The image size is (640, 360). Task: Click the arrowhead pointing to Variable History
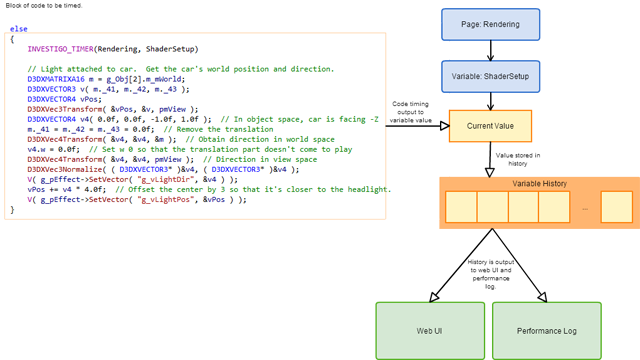(x=490, y=172)
